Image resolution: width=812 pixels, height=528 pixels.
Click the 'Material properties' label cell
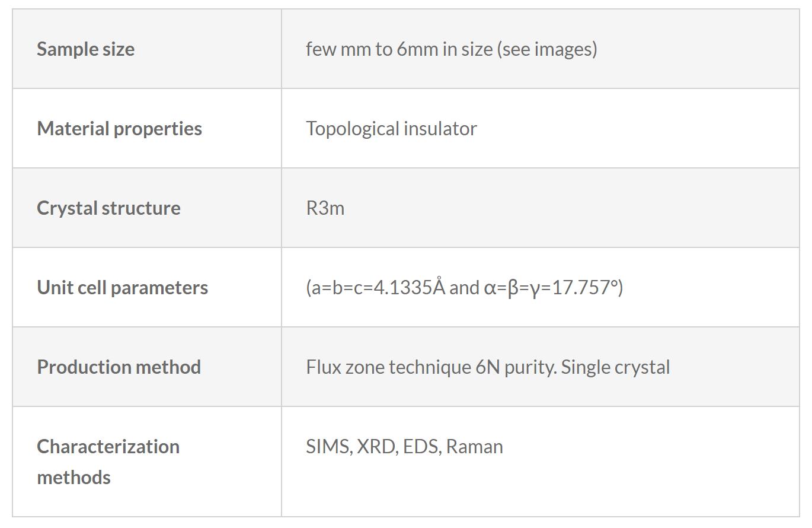pyautogui.click(x=119, y=128)
